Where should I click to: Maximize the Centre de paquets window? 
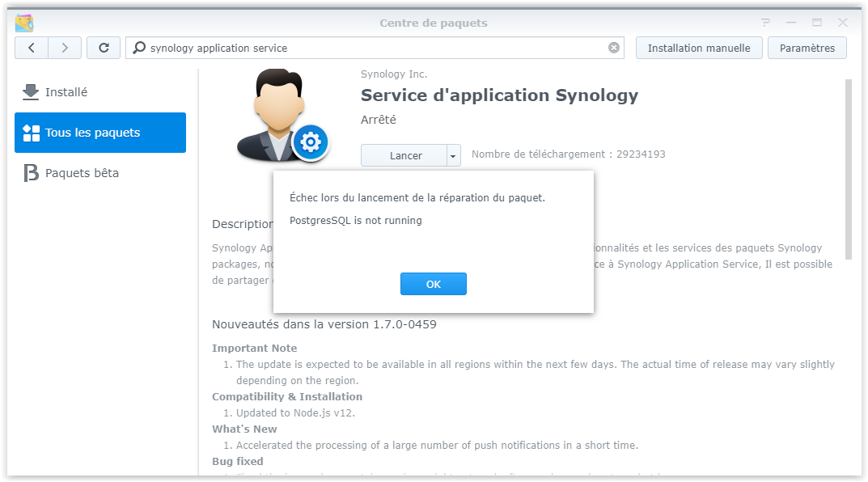tap(817, 23)
